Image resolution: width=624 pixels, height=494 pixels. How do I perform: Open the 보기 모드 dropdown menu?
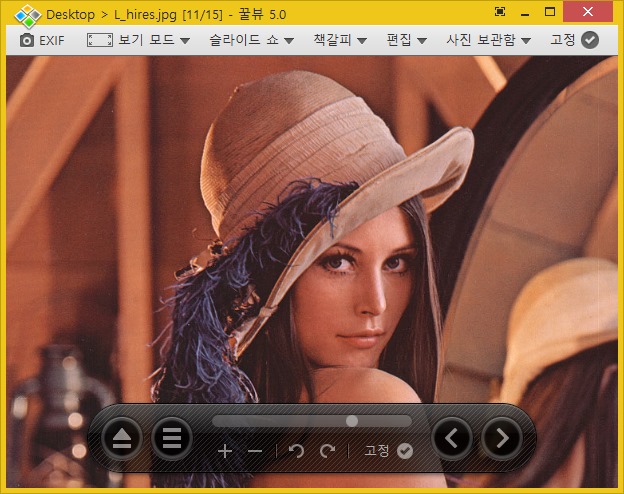pos(154,40)
